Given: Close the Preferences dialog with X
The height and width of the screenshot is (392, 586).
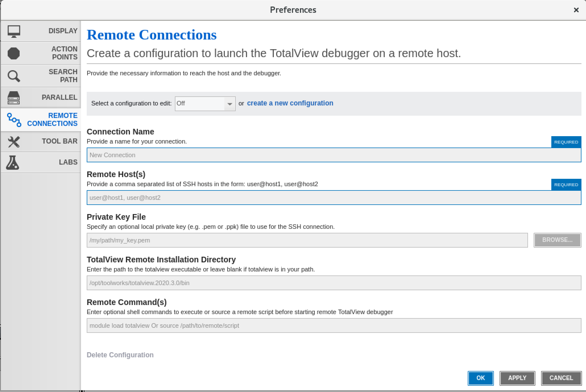Looking at the screenshot, I should pyautogui.click(x=576, y=10).
